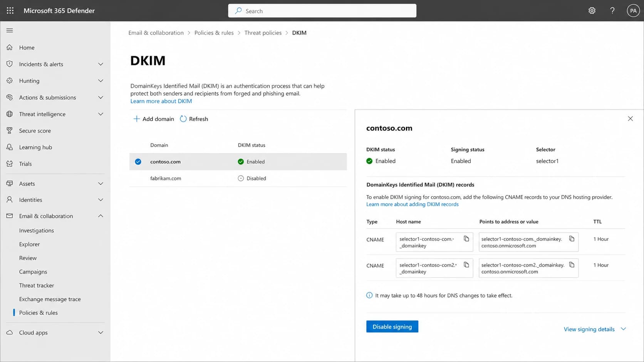The width and height of the screenshot is (644, 362).
Task: Click the Actions & submissions icon
Action: coord(10,97)
